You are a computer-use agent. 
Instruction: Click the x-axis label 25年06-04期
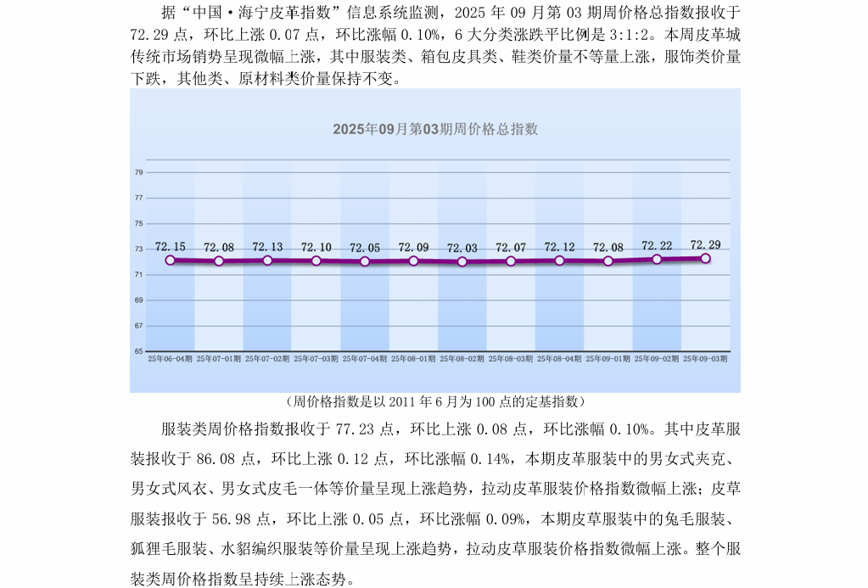[x=170, y=359]
